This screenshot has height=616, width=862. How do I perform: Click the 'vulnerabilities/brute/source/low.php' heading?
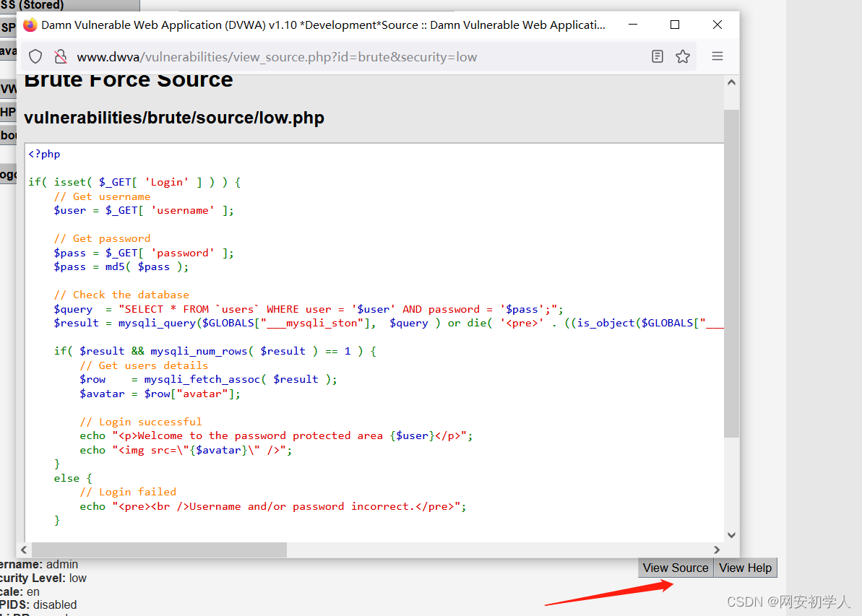174,118
